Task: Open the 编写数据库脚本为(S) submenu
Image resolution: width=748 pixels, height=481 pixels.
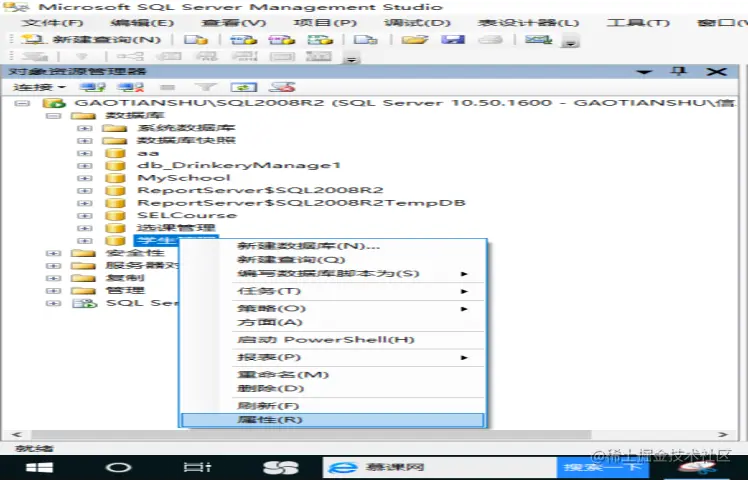Action: tap(334, 274)
